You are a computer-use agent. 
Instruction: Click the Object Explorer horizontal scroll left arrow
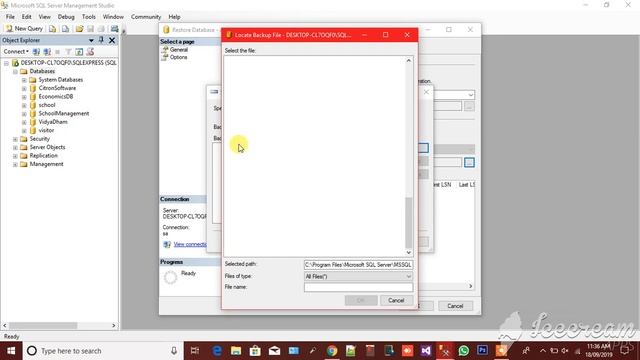point(4,326)
